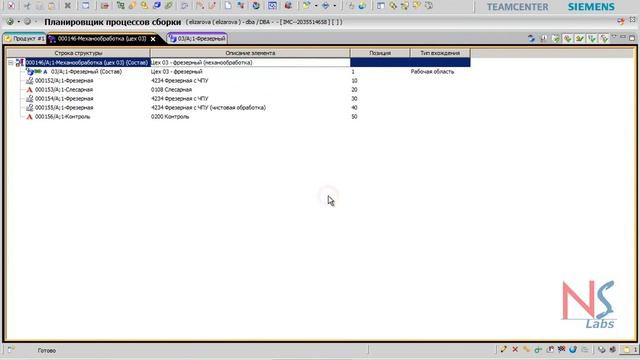This screenshot has width=640, height=360.
Task: Go back with green navigation arrow
Action: pos(10,22)
